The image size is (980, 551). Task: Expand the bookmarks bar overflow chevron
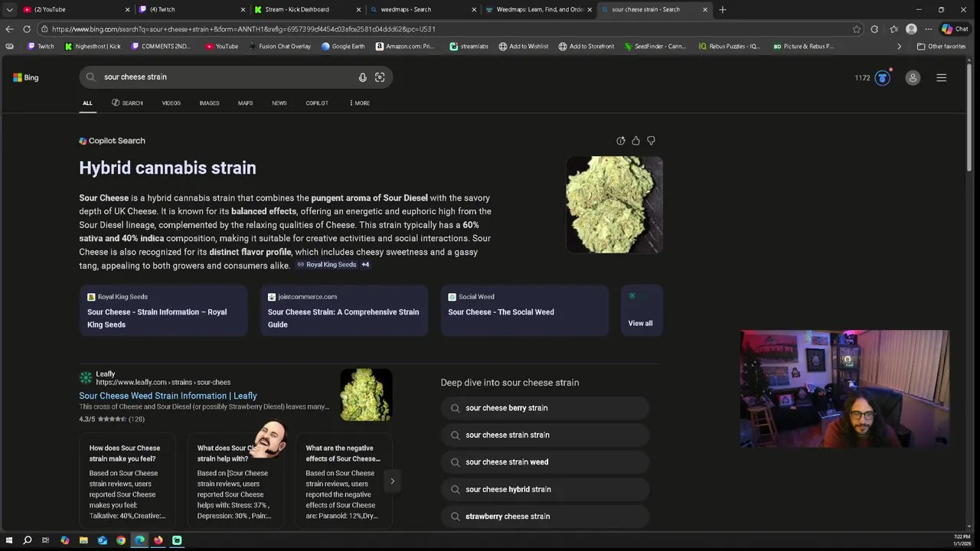899,46
